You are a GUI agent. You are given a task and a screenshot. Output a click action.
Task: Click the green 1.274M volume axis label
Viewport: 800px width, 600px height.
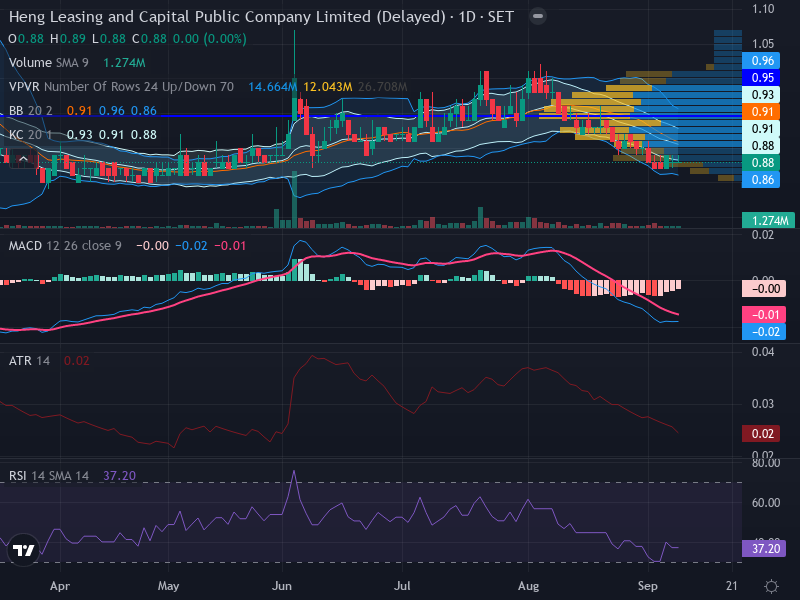768,220
